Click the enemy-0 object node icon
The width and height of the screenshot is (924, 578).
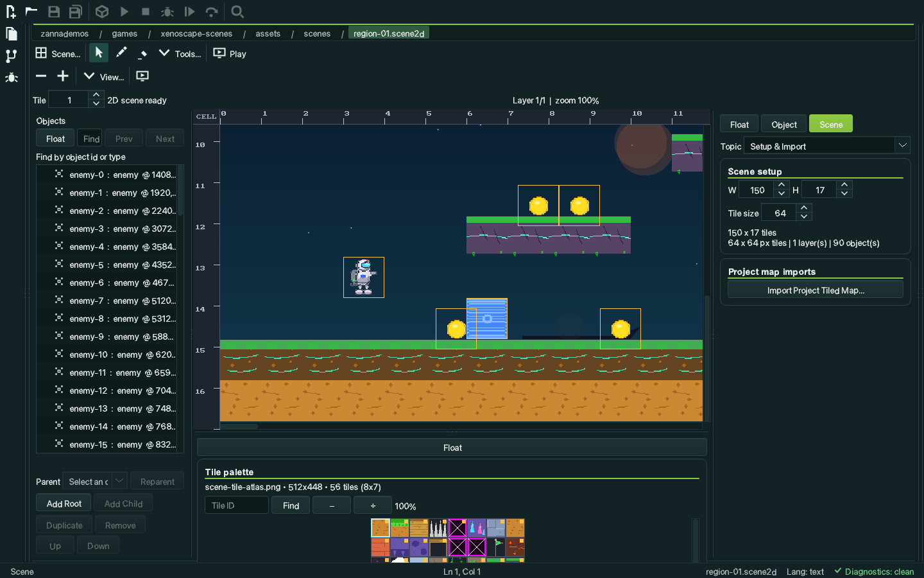[59, 174]
